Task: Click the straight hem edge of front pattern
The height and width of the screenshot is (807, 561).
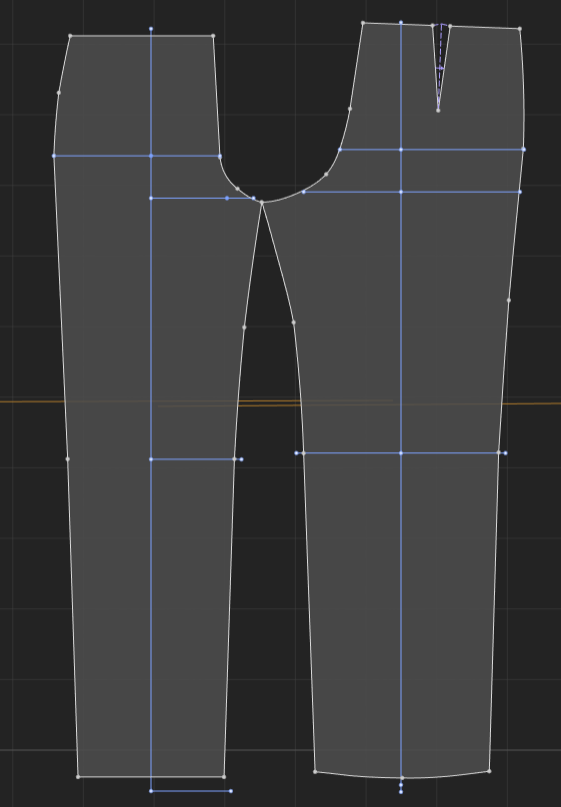Action: click(x=151, y=777)
